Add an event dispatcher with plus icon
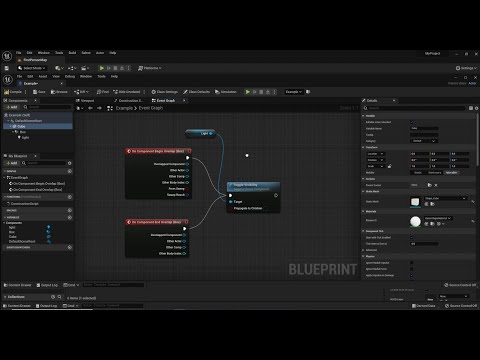The image size is (480, 360). point(70,247)
